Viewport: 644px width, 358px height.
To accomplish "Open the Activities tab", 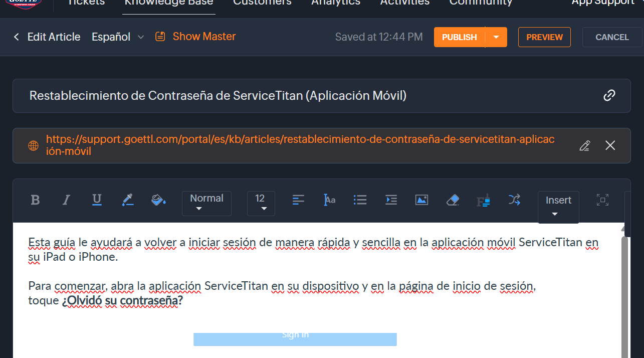I will 405,3.
